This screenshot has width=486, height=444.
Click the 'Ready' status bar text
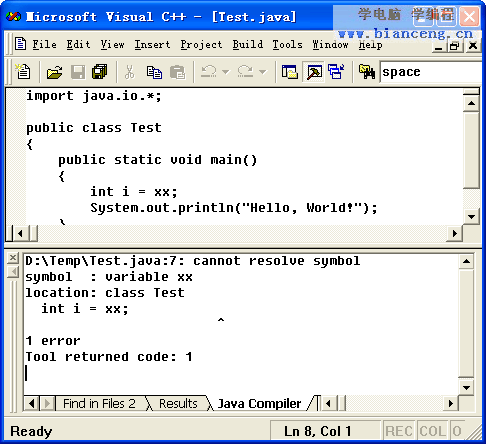coord(31,431)
